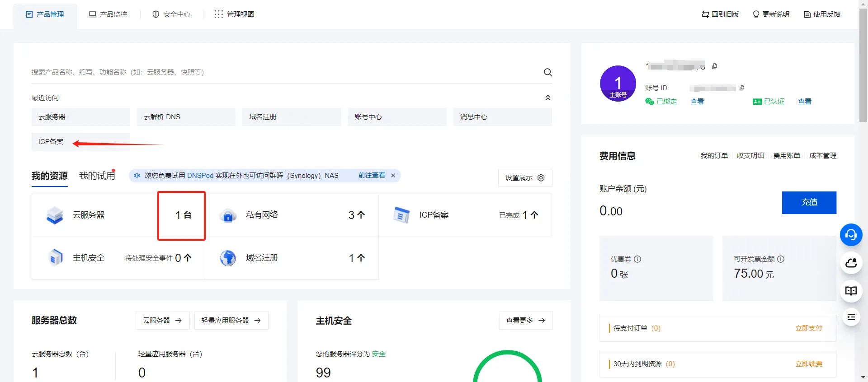Image resolution: width=868 pixels, height=382 pixels.
Task: Click the invoice amount info icon
Action: 781,259
